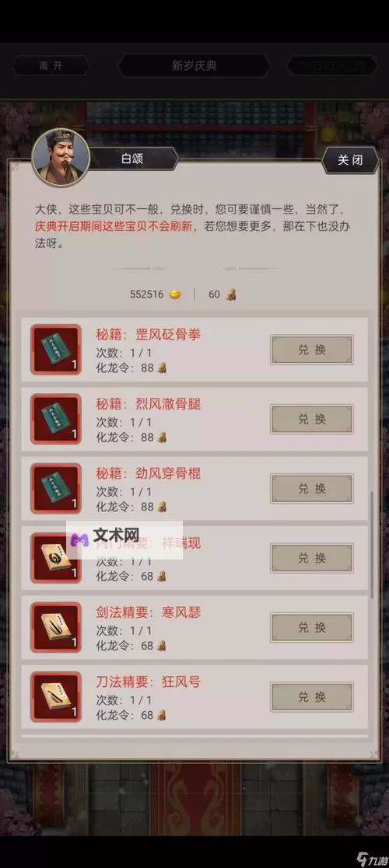Click the 祥瑞现 scroll item icon
The height and width of the screenshot is (868, 389).
(x=56, y=558)
